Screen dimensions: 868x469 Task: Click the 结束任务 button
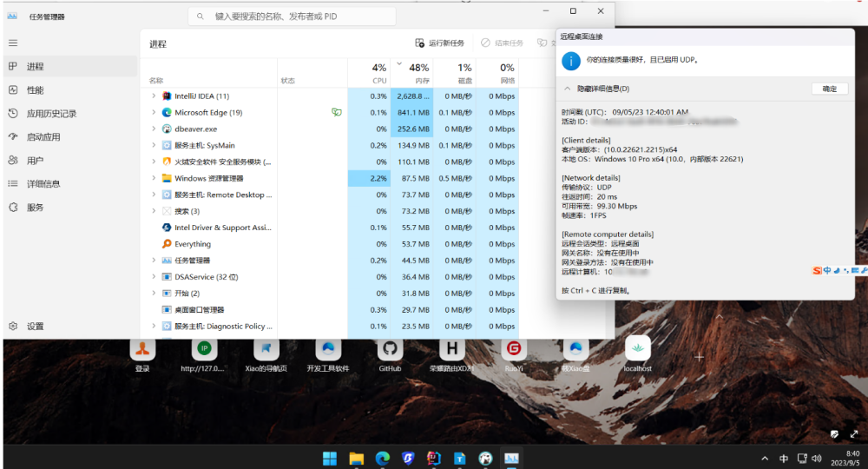click(502, 43)
